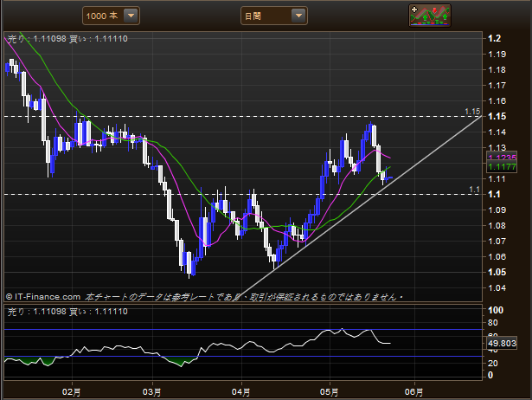Click the 05月 date axis label
The width and height of the screenshot is (532, 400).
[329, 392]
